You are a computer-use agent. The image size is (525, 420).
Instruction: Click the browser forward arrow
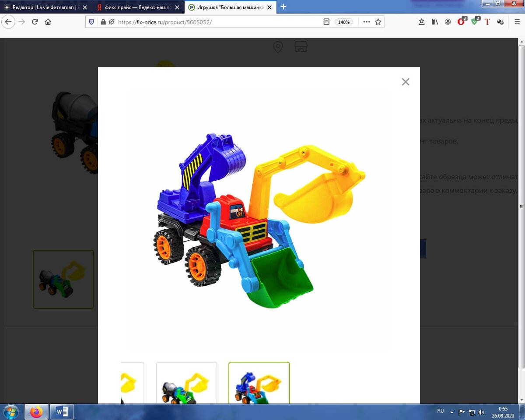click(x=22, y=22)
